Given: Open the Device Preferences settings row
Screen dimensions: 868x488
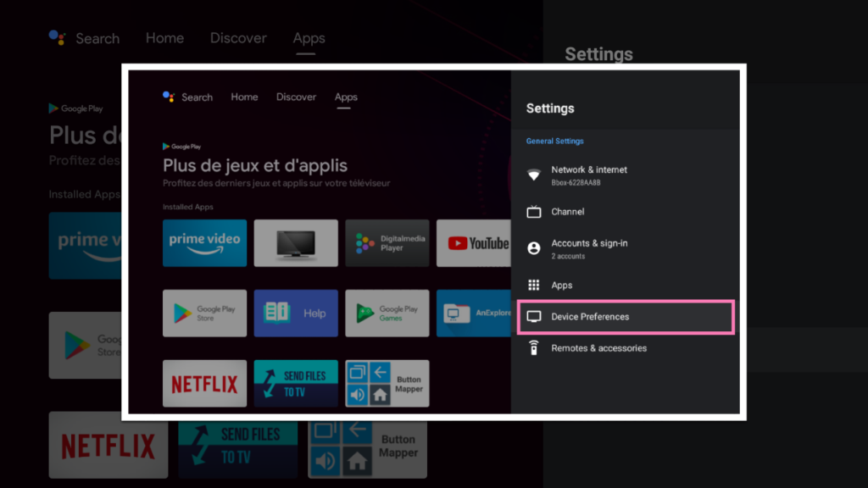Looking at the screenshot, I should click(x=626, y=317).
